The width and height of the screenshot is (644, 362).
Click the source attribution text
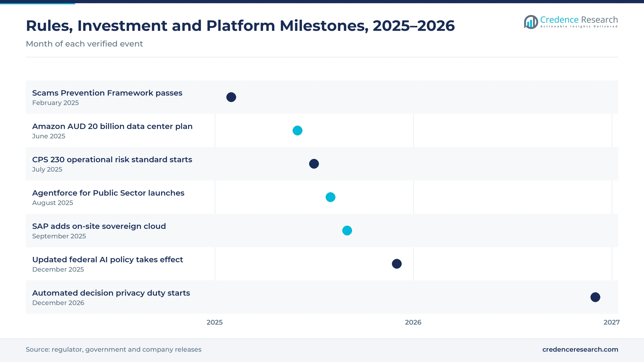[114, 349]
